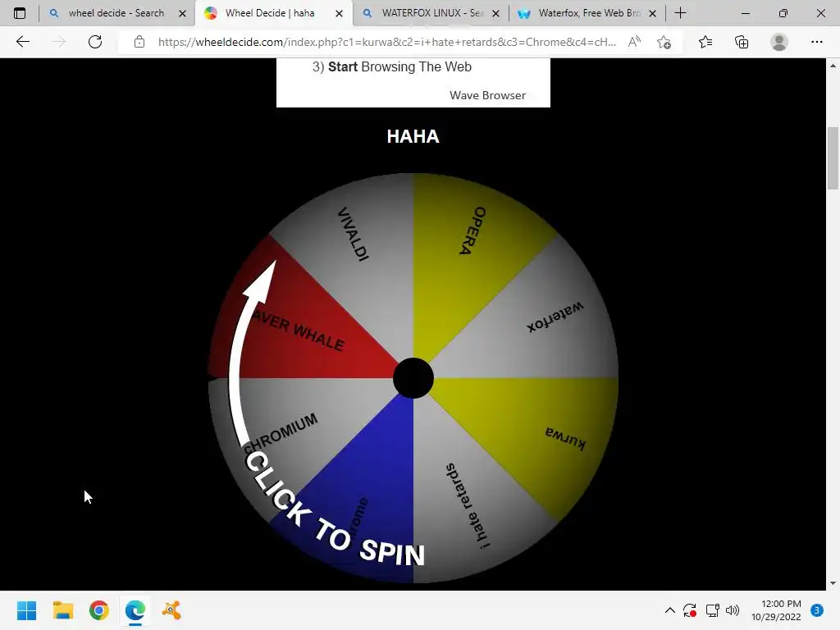Open network status tray icon

[x=712, y=610]
